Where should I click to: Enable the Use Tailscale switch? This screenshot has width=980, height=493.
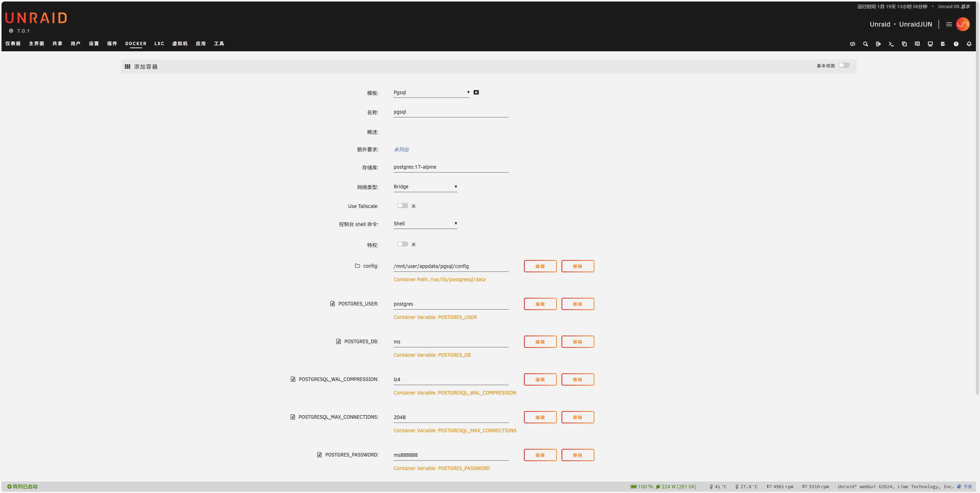click(402, 206)
